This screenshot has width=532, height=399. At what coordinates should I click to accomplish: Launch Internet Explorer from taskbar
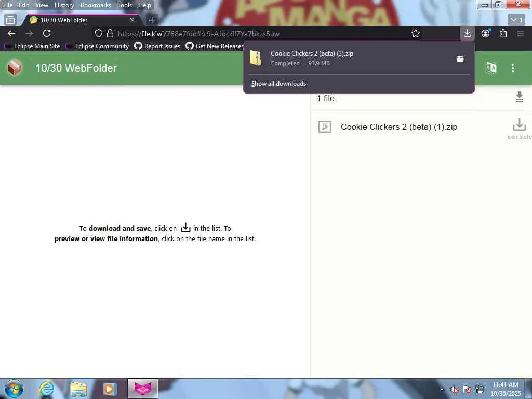click(46, 389)
